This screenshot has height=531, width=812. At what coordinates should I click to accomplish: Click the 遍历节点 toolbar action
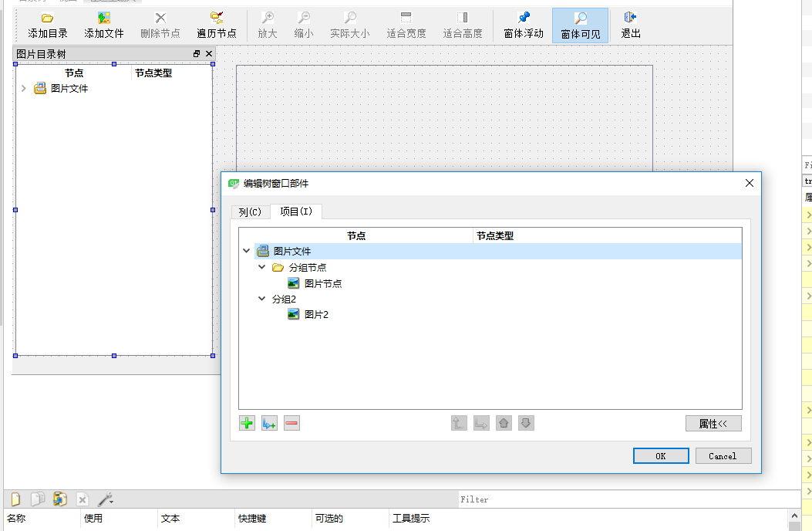click(x=217, y=26)
